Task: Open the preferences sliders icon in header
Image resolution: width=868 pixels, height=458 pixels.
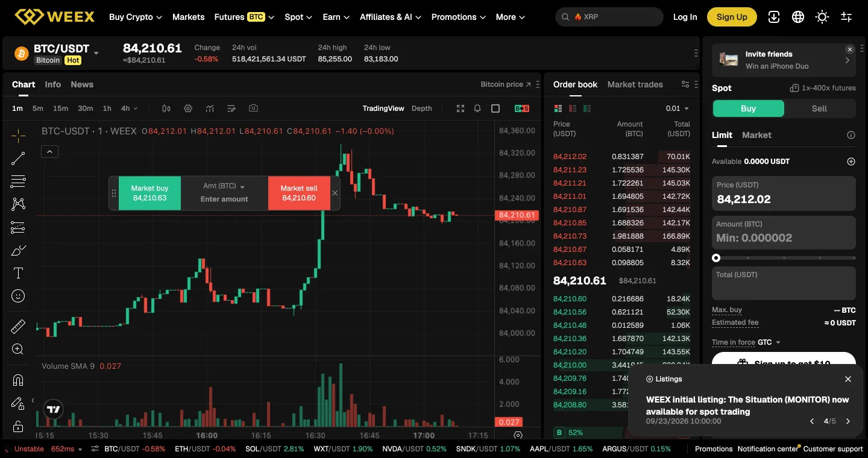Action: [x=846, y=17]
